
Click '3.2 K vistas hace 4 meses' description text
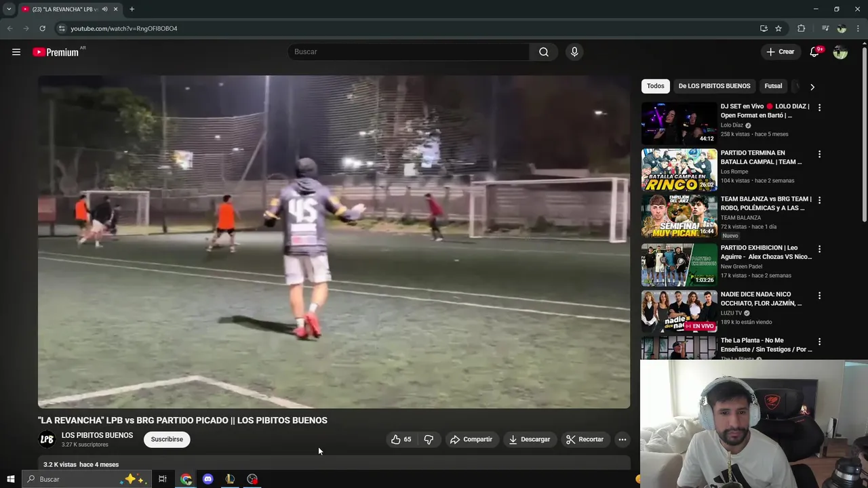point(81,464)
